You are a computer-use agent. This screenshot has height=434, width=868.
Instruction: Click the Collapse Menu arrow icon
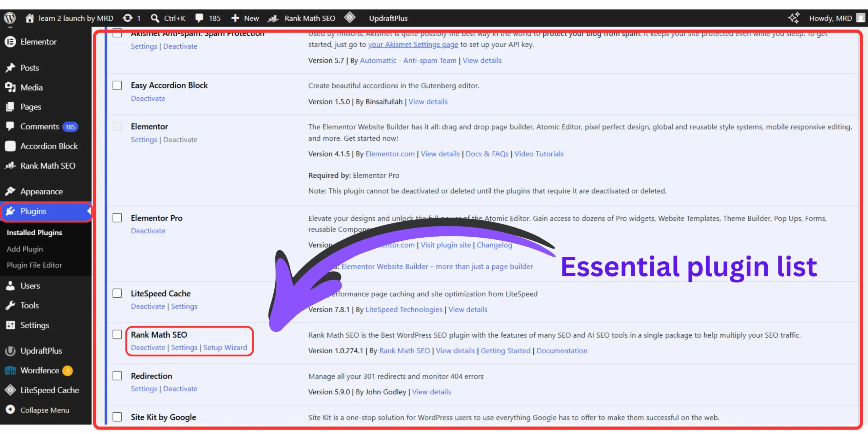[x=10, y=410]
